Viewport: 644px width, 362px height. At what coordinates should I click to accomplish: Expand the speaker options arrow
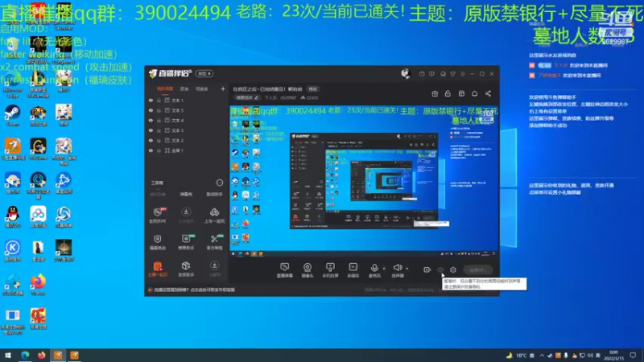tap(407, 269)
